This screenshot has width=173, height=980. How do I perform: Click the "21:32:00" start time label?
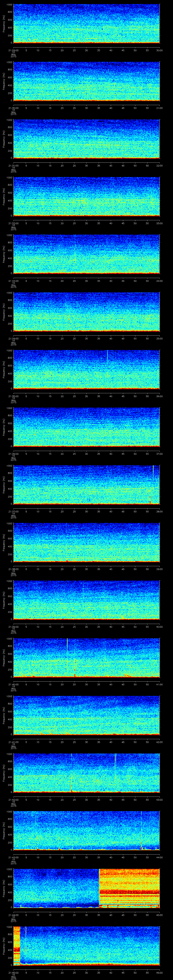pos(13,223)
